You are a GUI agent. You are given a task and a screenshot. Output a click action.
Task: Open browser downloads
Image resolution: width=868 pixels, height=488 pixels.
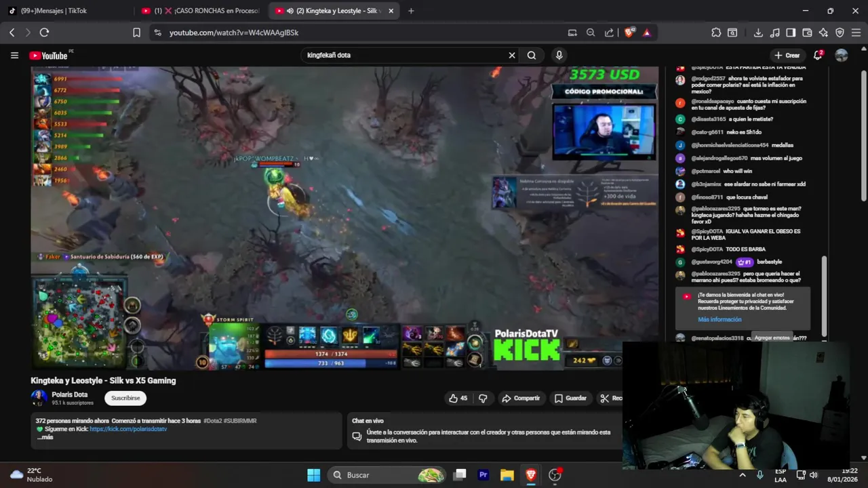click(758, 33)
